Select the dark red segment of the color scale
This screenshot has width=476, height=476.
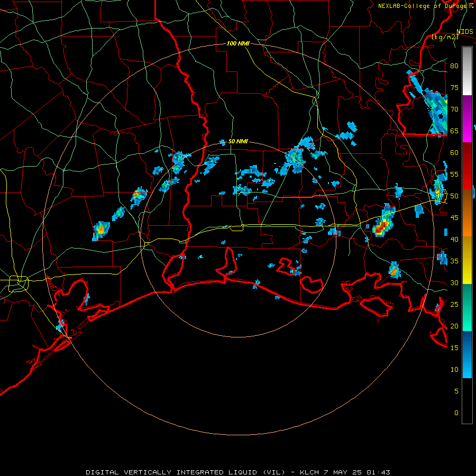pyautogui.click(x=467, y=166)
